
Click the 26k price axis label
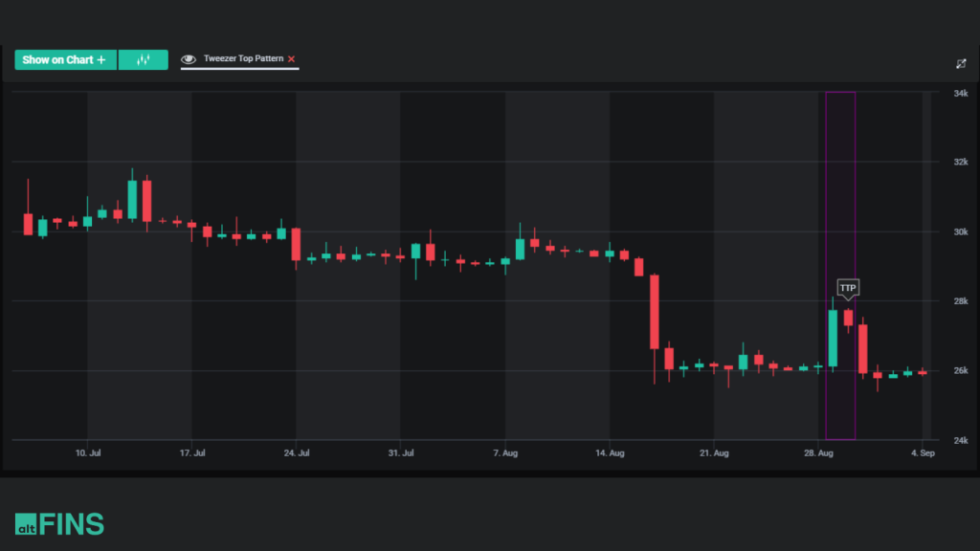[x=961, y=370]
